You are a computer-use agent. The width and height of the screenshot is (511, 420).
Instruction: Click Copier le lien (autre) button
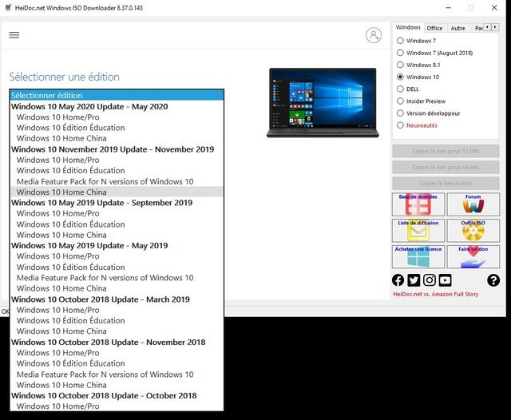(446, 183)
